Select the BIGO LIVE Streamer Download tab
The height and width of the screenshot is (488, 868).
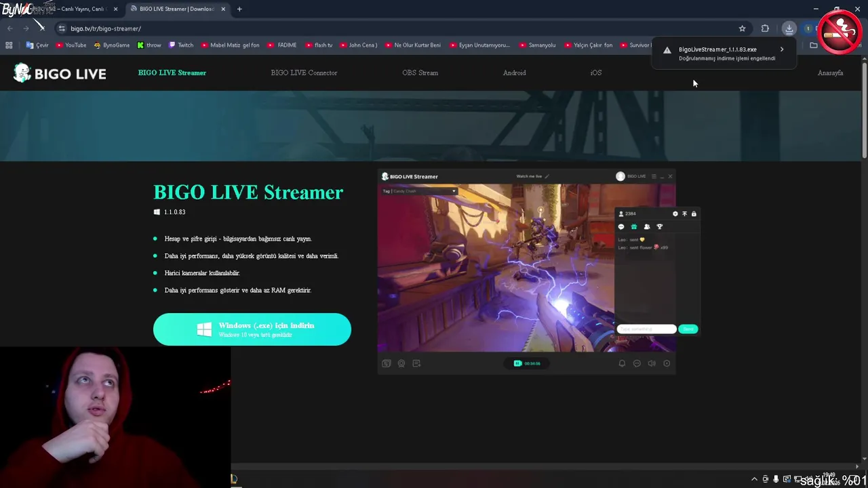pos(177,9)
